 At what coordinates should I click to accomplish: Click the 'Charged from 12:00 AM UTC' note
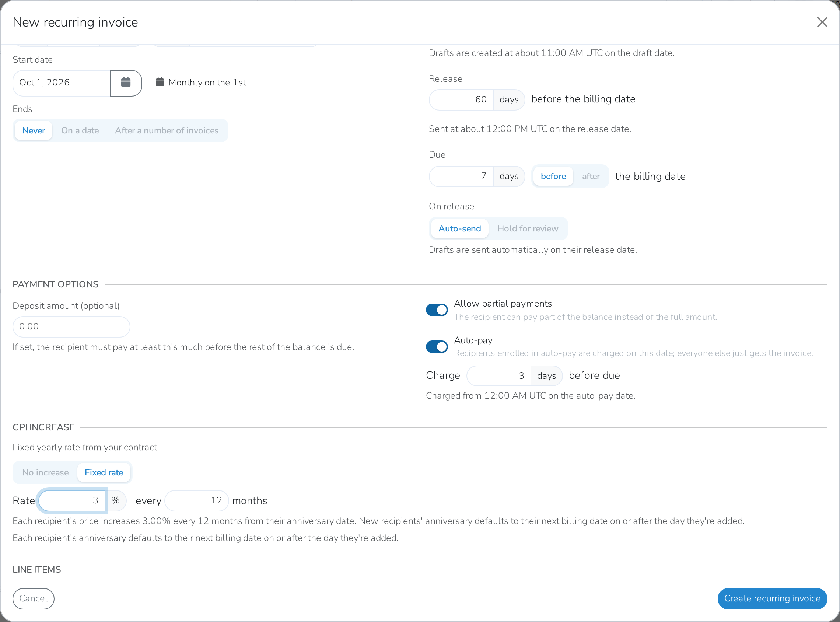point(531,396)
